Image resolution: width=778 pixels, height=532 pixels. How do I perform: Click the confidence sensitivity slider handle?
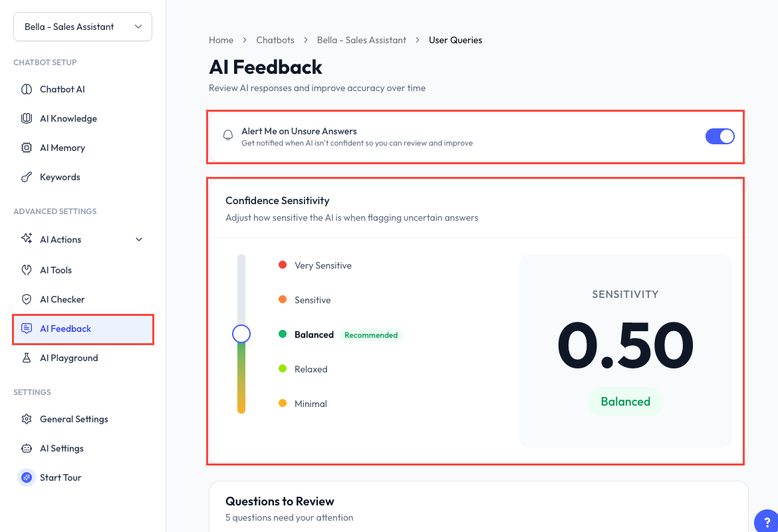click(x=241, y=334)
